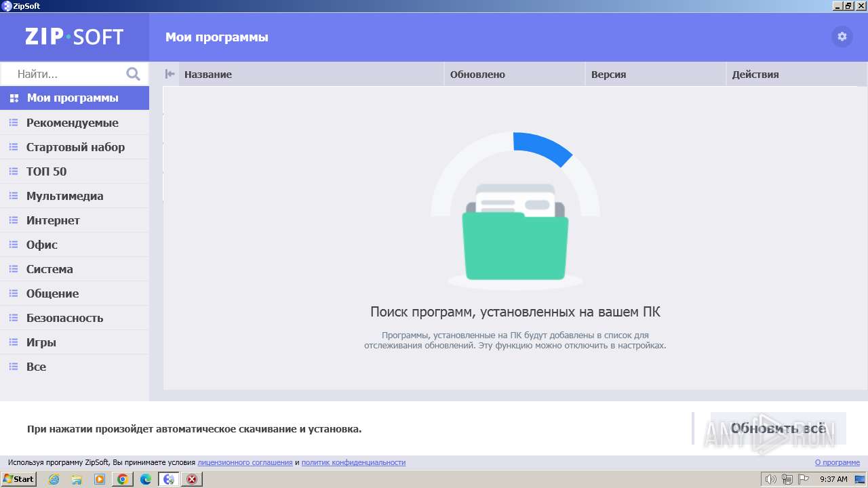Screen dimensions: 868x488
Task: Click the list icon beside Безопасность
Action: [14, 318]
